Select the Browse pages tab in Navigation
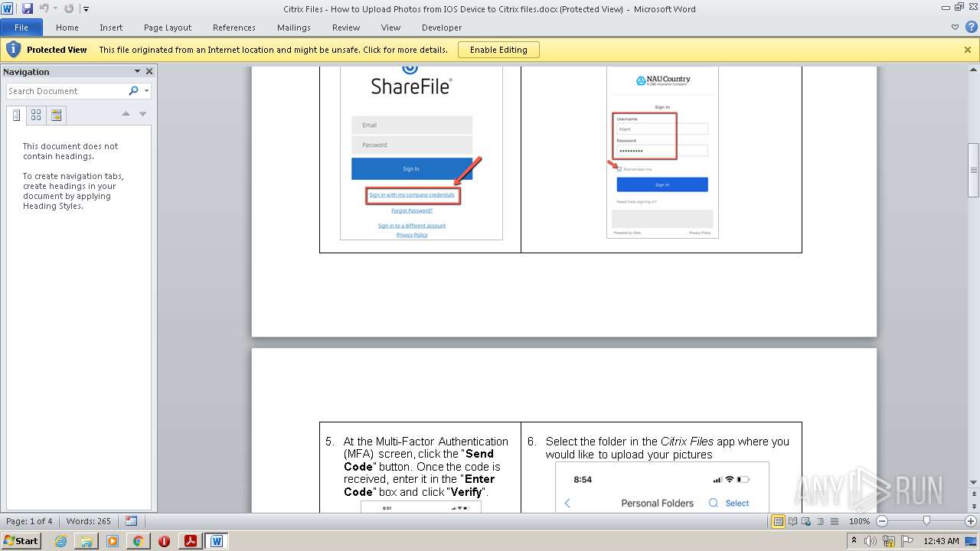This screenshot has height=551, width=980. click(x=36, y=116)
